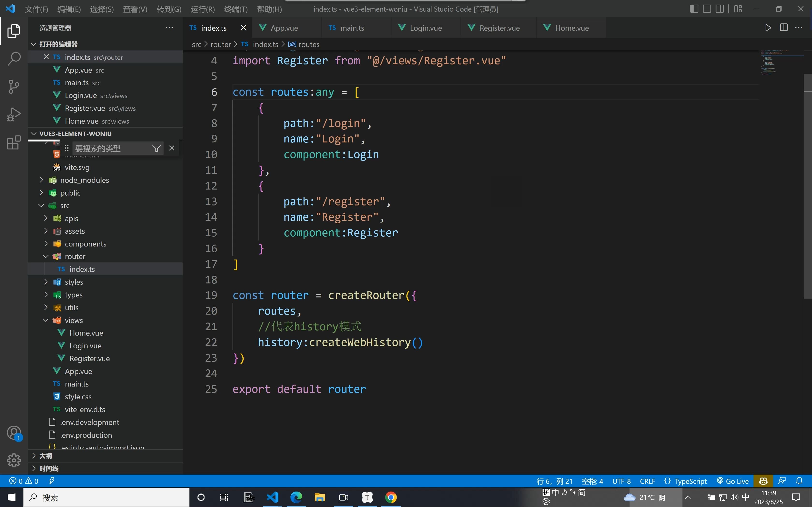Open the 终端(T) terminal menu
812x507 pixels.
(236, 9)
